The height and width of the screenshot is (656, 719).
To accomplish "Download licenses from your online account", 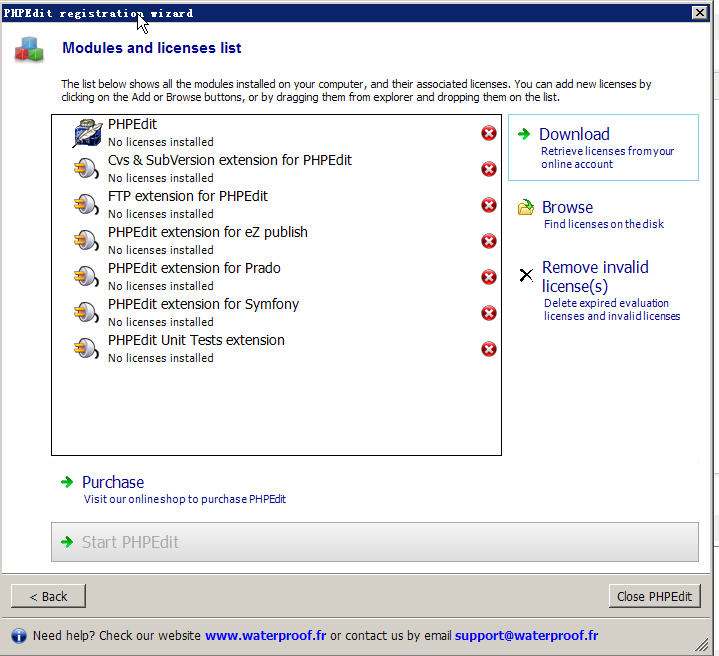I will [x=603, y=147].
